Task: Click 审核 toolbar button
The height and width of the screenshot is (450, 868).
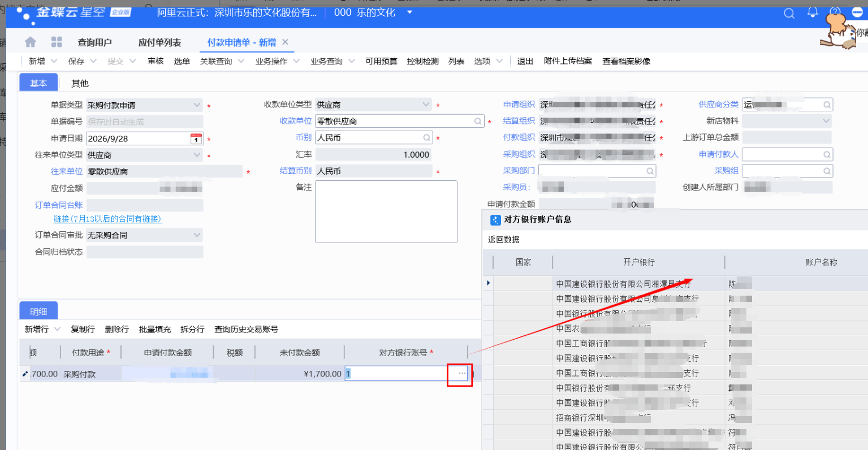Action: point(156,61)
